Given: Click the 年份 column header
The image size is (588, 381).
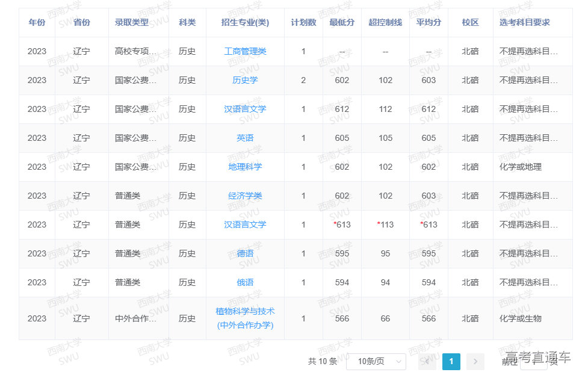Looking at the screenshot, I should point(36,22).
